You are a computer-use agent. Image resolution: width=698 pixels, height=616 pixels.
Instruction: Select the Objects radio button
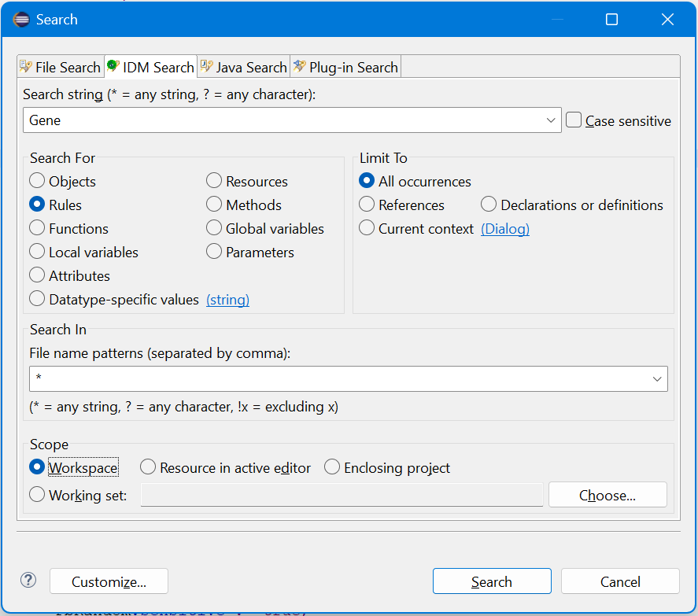click(37, 181)
